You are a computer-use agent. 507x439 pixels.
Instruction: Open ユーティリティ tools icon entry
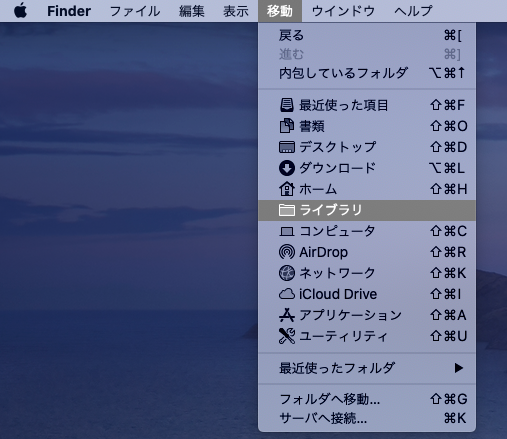[287, 336]
